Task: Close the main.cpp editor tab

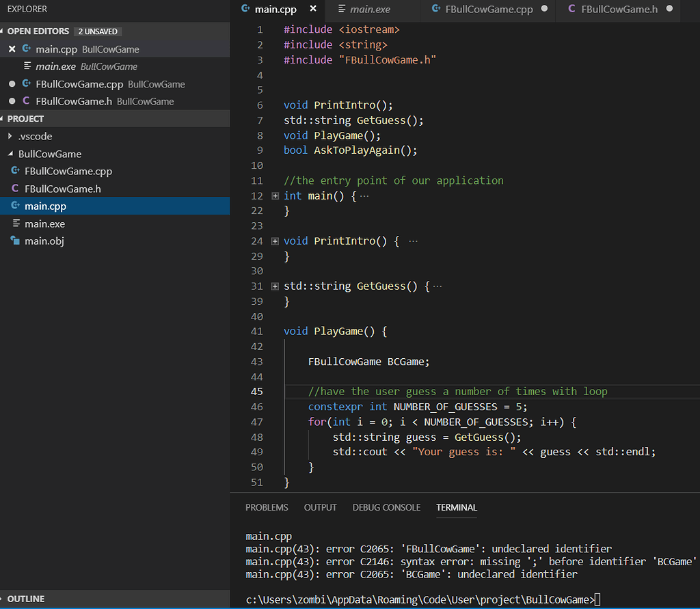Action: pos(313,9)
